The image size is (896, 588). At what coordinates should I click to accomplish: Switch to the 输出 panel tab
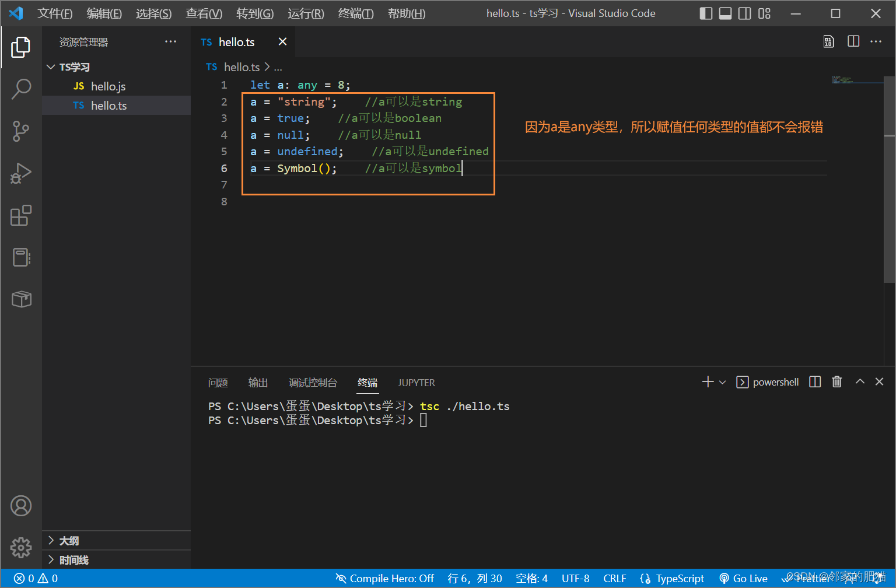tap(258, 383)
